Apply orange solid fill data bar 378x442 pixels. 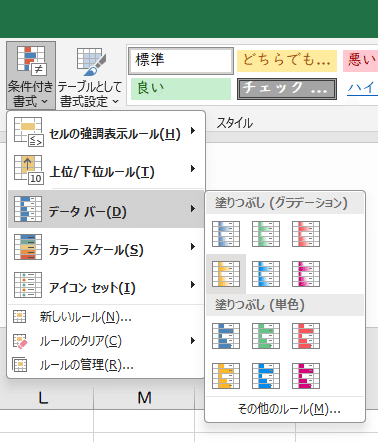(226, 376)
